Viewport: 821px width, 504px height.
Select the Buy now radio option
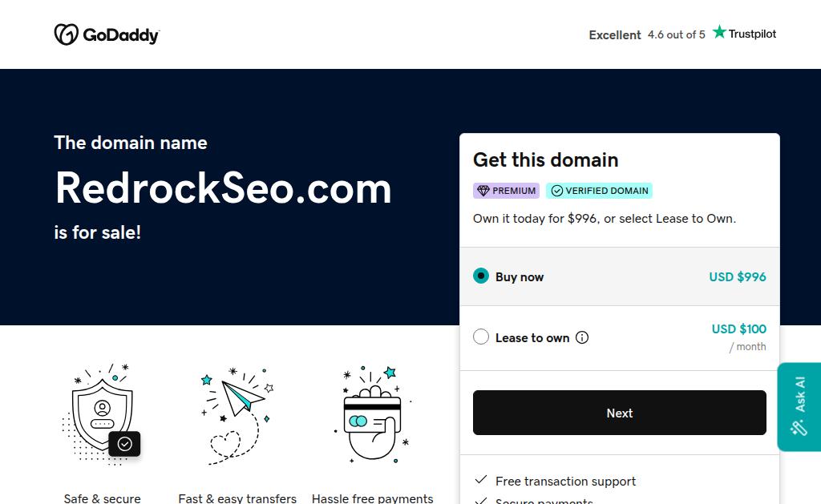[x=481, y=276]
